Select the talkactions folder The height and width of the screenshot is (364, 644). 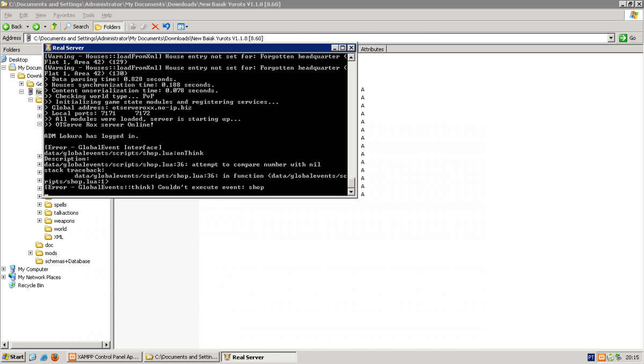[x=66, y=213]
